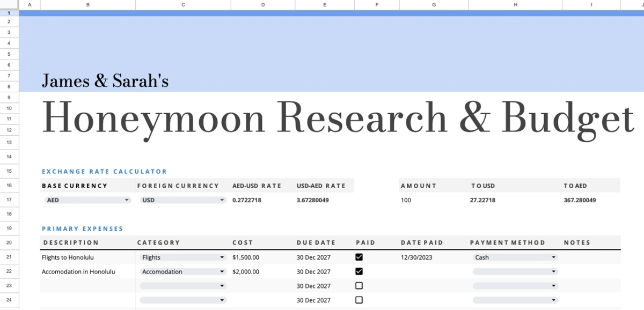Open the empty category dropdown in row 23
This screenshot has width=644, height=310.
tap(222, 285)
